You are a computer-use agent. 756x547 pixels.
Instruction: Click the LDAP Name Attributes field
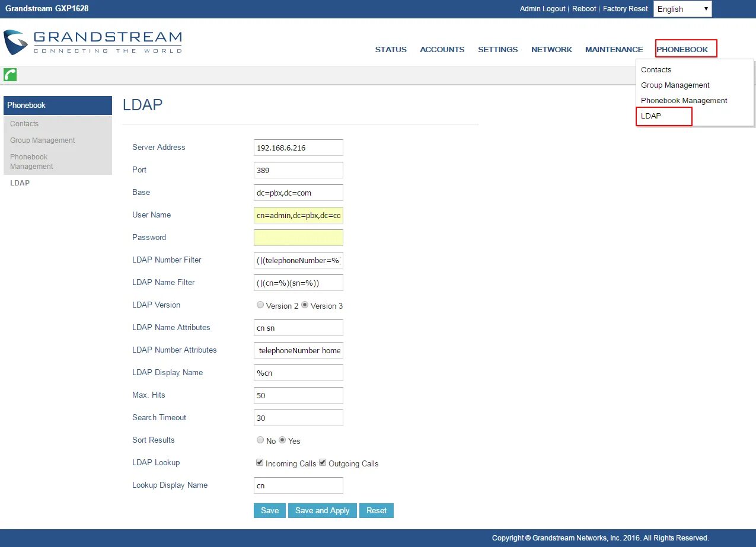(298, 328)
